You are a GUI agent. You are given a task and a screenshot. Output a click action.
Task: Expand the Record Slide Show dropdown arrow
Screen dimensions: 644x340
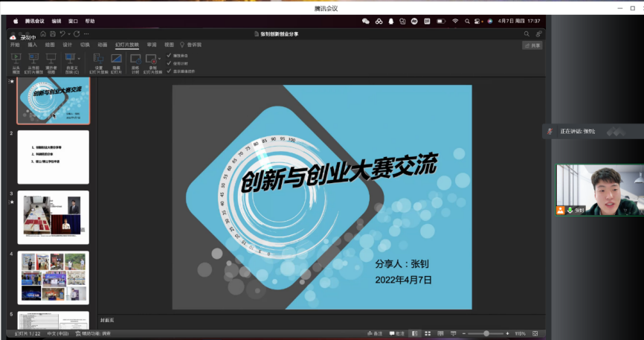tap(160, 58)
